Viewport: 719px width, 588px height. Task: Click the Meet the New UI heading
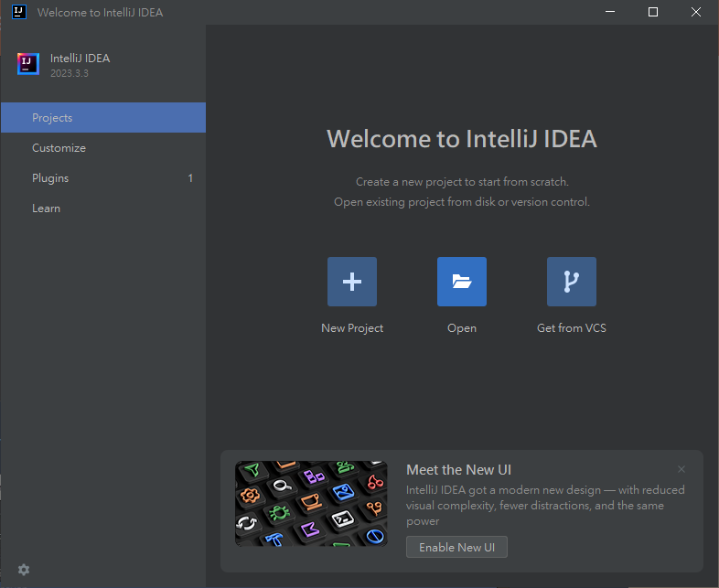tap(458, 470)
